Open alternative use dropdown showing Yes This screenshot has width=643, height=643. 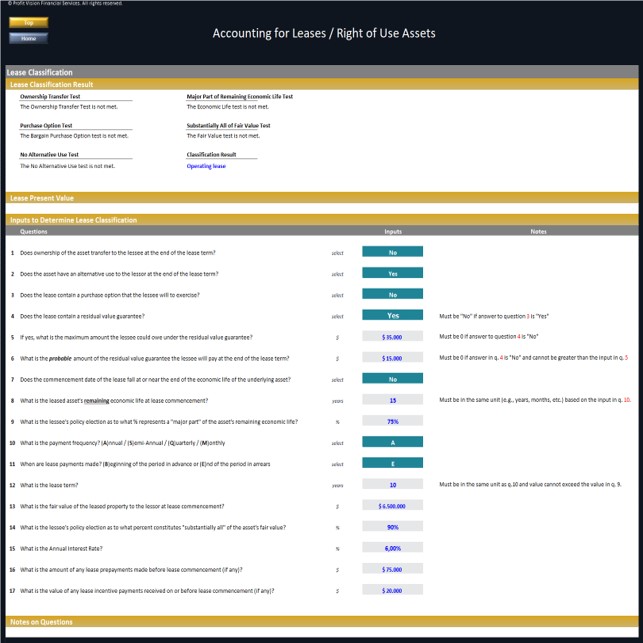point(392,273)
